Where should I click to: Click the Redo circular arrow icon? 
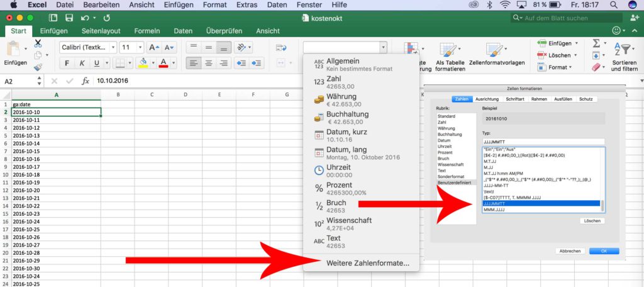pos(107,18)
